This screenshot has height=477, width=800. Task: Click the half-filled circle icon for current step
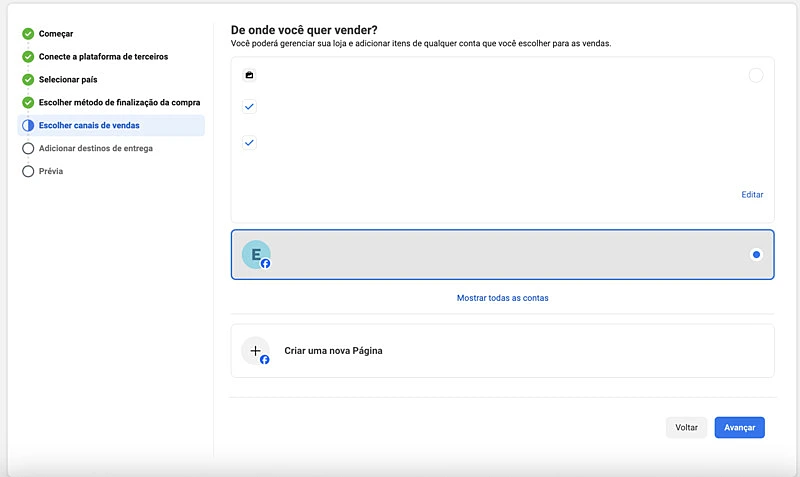28,126
